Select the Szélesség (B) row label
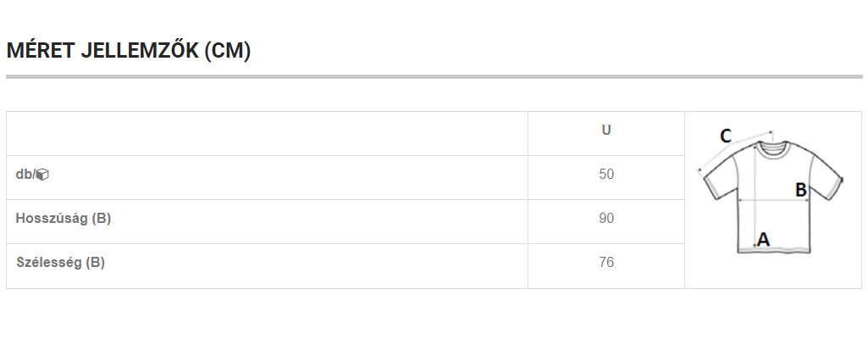This screenshot has width=868, height=356. [61, 263]
